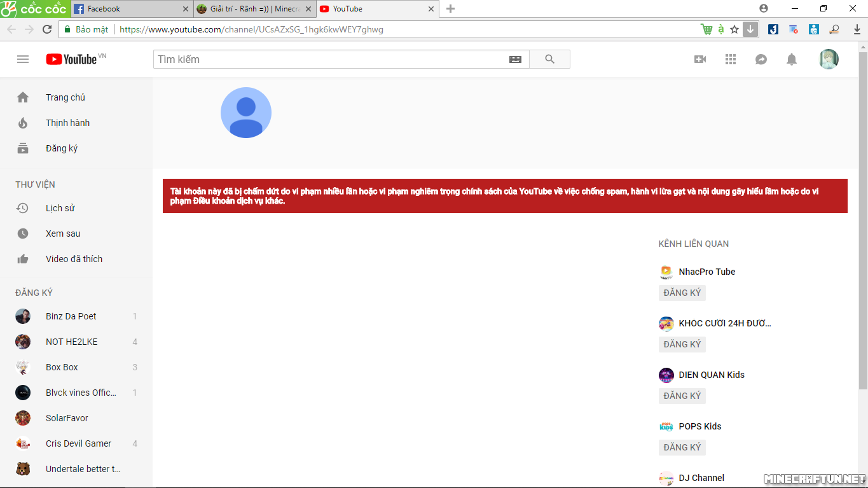Subscribe to POPS Kids with ĐĂNG KÝ
This screenshot has width=868, height=488.
682,447
